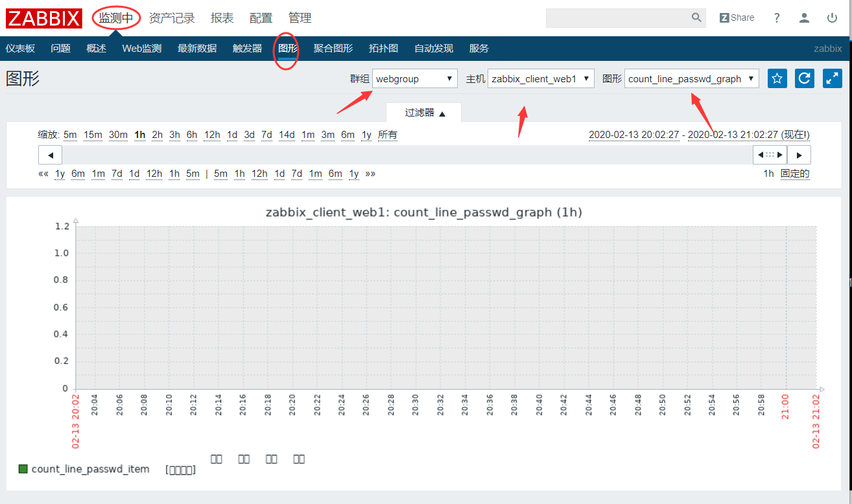Open the 管理 main menu
The image size is (852, 504).
coord(300,18)
